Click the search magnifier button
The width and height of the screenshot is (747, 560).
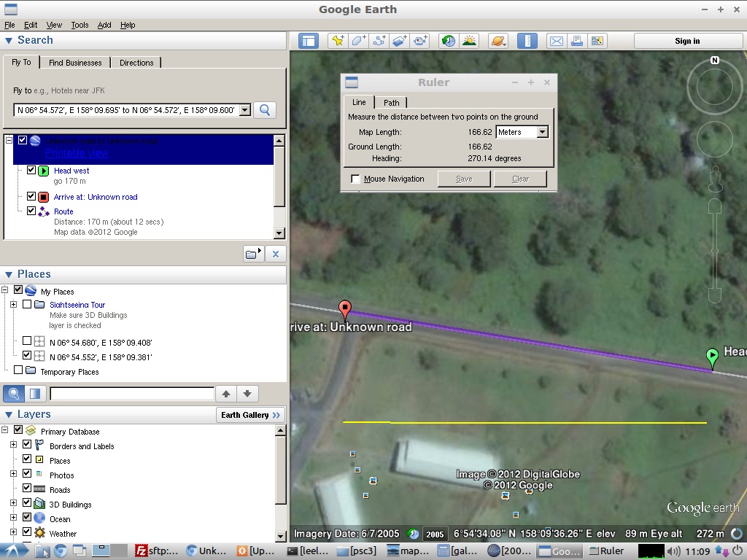(x=265, y=110)
